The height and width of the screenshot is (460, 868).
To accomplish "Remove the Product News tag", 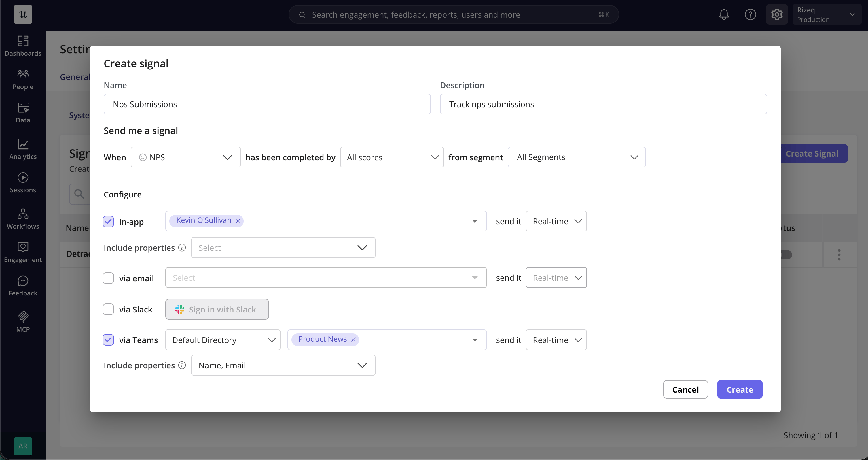I will 353,340.
